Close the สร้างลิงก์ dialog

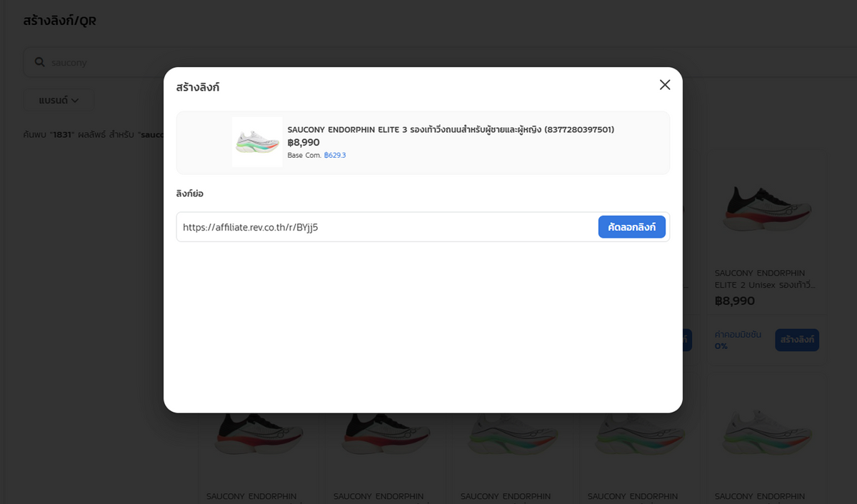(x=665, y=85)
